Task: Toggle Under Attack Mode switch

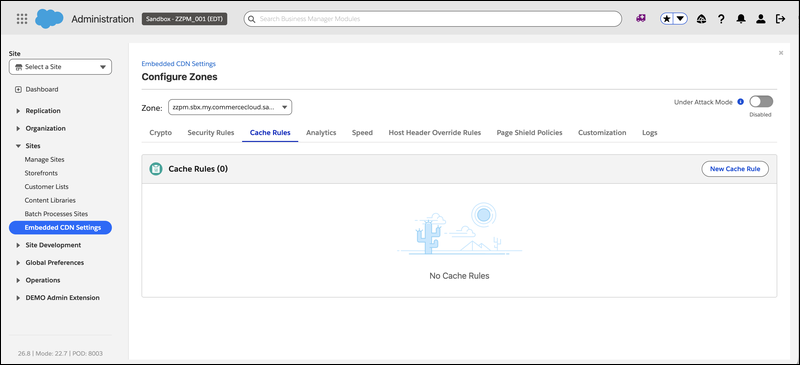Action: (761, 102)
